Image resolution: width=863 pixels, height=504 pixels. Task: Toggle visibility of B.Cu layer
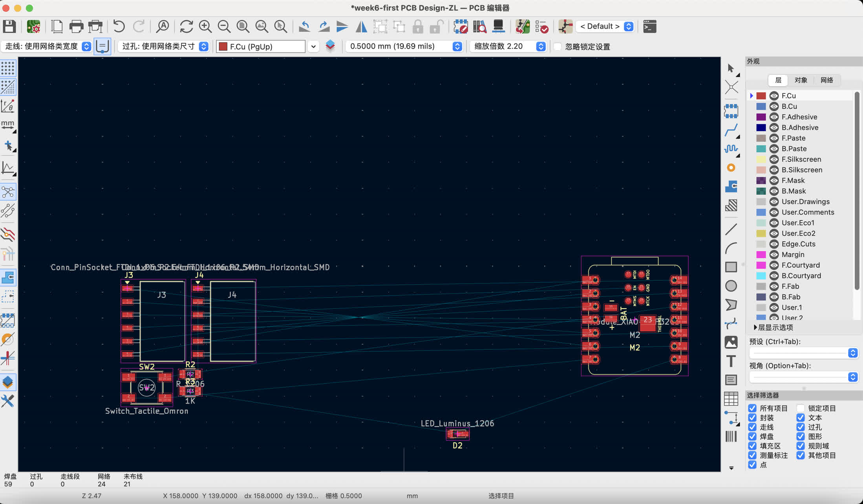774,106
